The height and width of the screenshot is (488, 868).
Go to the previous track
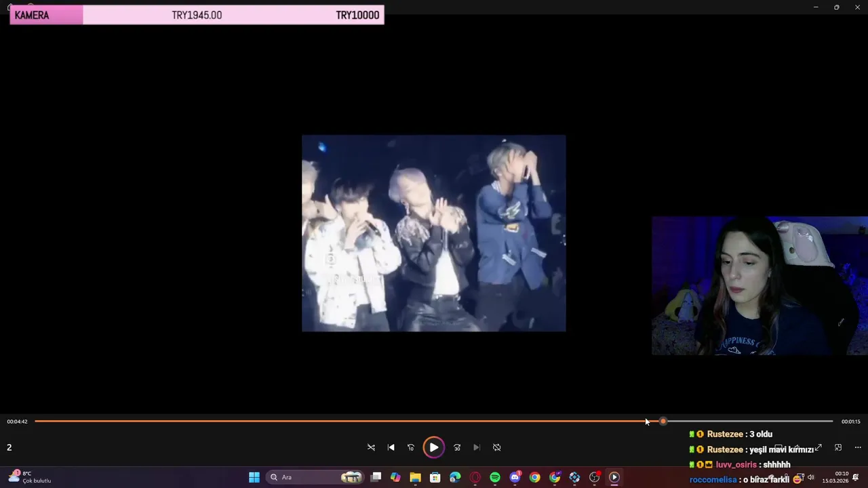(x=391, y=447)
